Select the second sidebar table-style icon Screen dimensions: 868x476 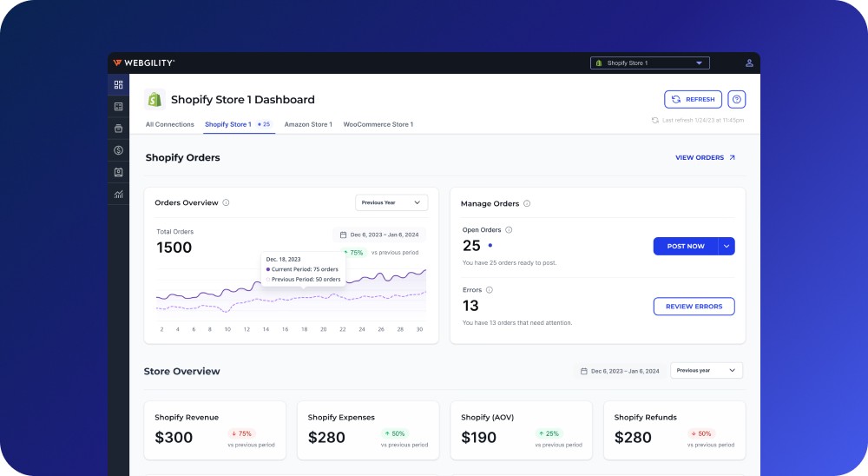(x=118, y=106)
